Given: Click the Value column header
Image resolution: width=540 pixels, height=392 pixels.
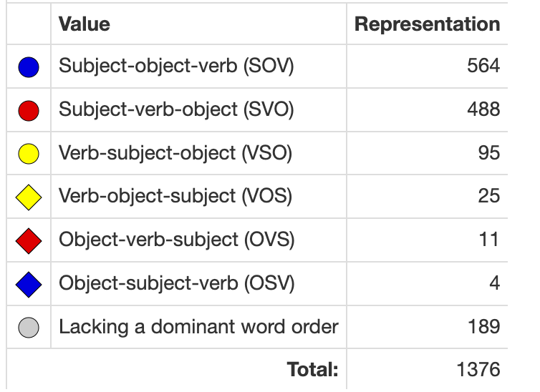Looking at the screenshot, I should (85, 24).
